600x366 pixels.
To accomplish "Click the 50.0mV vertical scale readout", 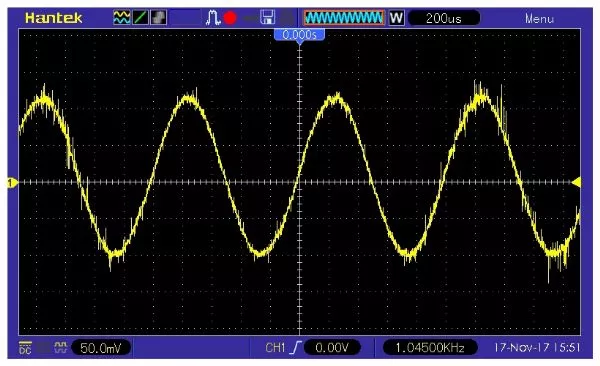I will pyautogui.click(x=101, y=348).
